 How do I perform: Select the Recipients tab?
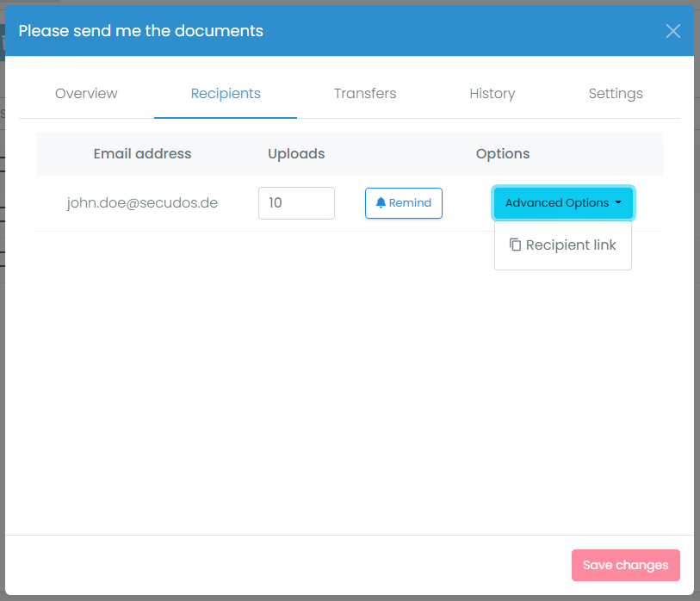tap(226, 93)
